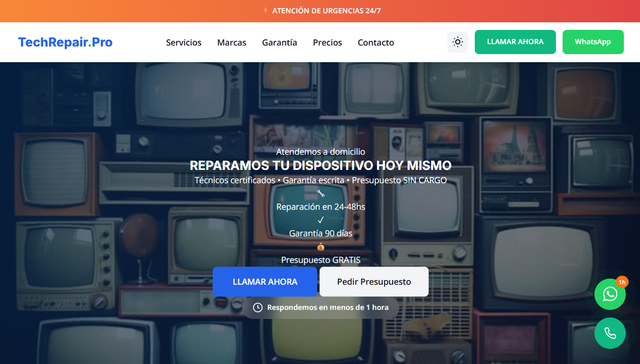Open the Garantía navigation link

pyautogui.click(x=279, y=42)
